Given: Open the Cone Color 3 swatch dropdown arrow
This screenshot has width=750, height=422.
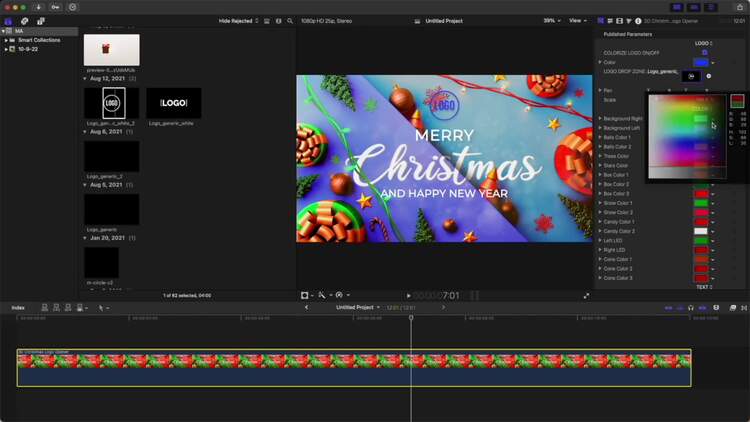Looking at the screenshot, I should [x=713, y=278].
